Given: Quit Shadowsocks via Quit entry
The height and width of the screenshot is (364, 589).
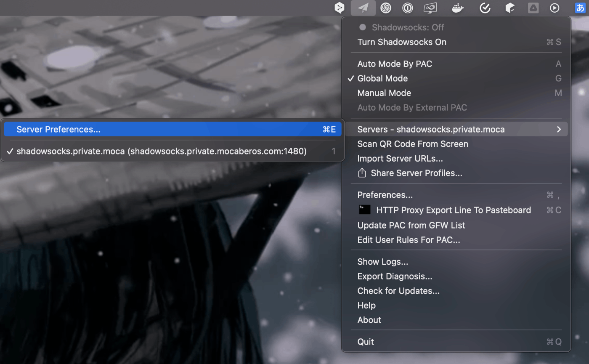Looking at the screenshot, I should click(x=456, y=342).
